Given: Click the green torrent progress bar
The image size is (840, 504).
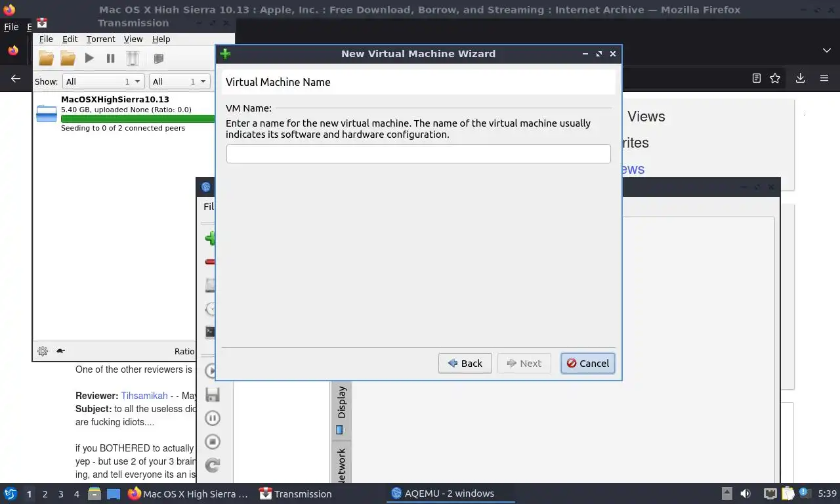Looking at the screenshot, I should 138,119.
